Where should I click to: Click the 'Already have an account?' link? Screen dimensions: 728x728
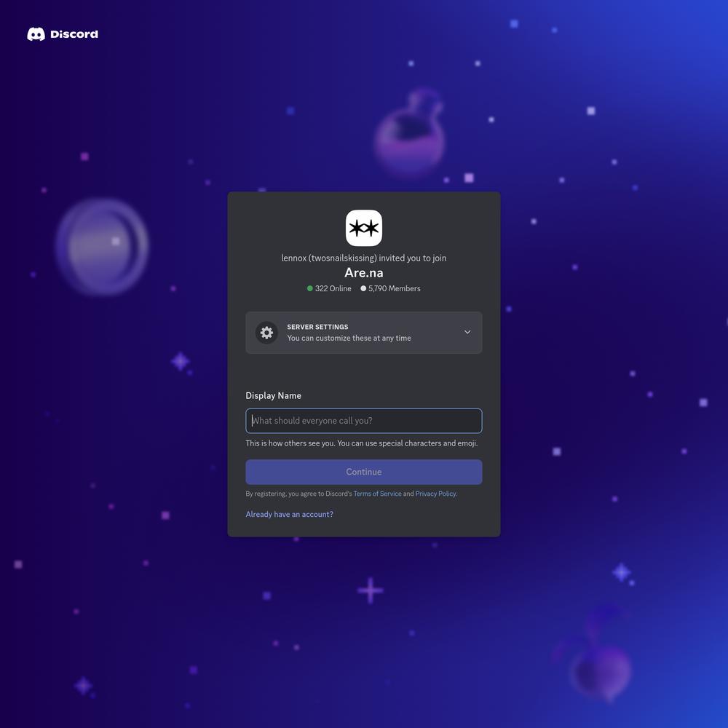point(289,514)
